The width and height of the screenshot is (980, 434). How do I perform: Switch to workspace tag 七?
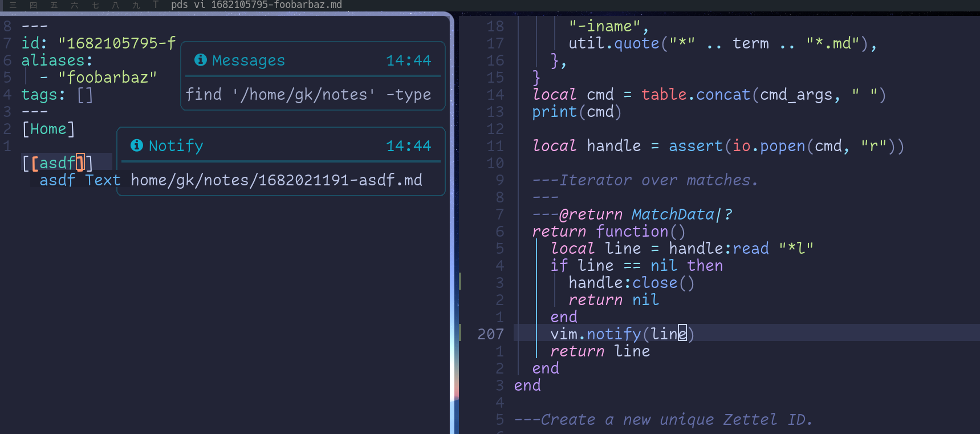pos(95,5)
